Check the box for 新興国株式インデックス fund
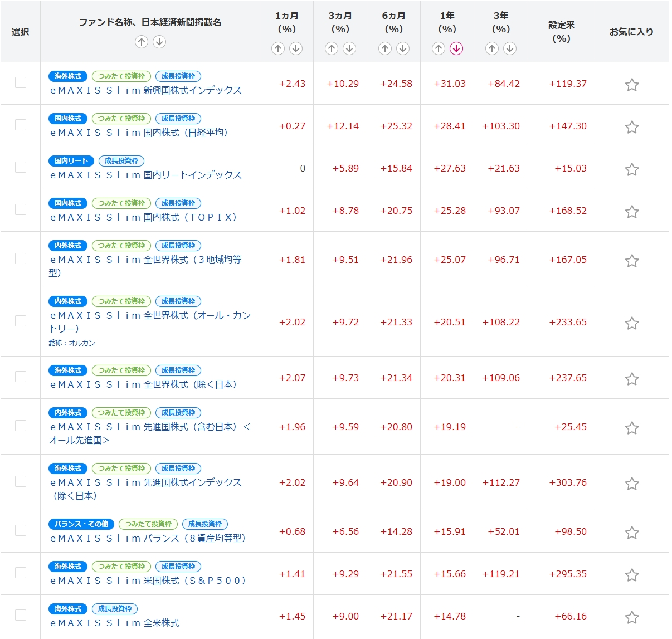Viewport: 672px width, 639px height. click(21, 82)
